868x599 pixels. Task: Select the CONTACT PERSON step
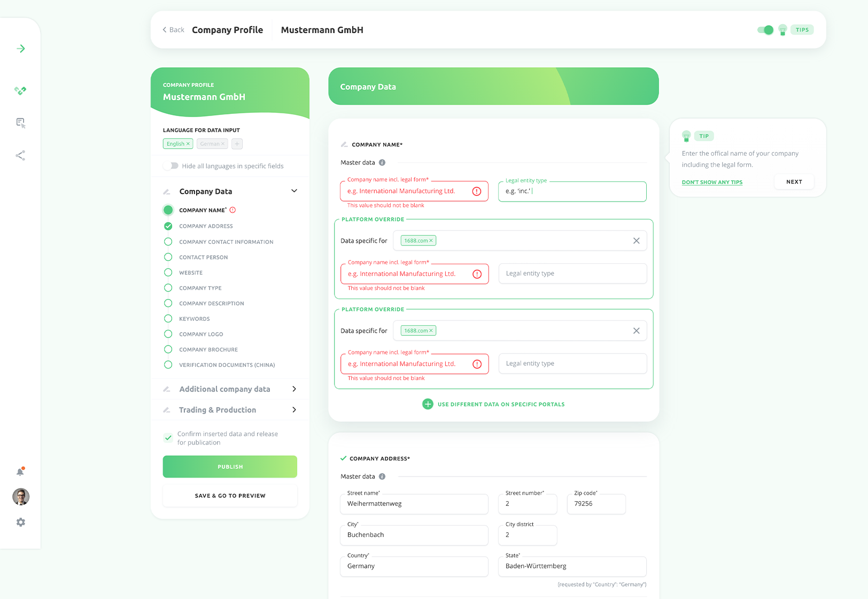pos(203,258)
